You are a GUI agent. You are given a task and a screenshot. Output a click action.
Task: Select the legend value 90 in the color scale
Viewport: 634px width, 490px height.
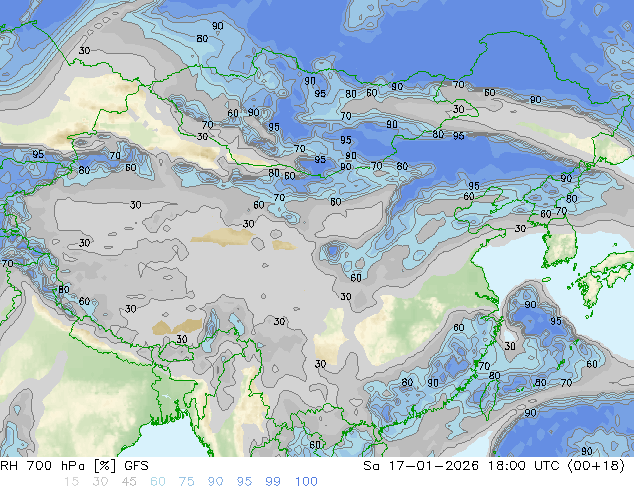point(216,482)
